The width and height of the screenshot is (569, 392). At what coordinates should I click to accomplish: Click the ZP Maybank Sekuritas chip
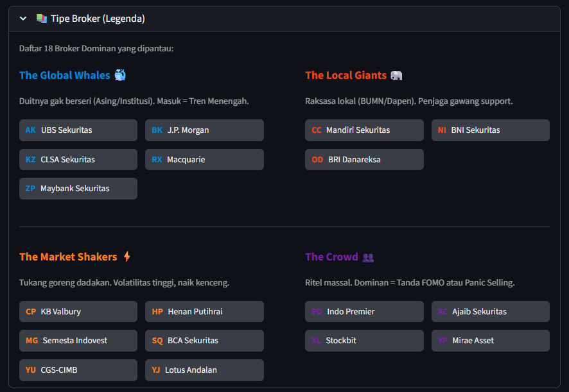click(78, 189)
